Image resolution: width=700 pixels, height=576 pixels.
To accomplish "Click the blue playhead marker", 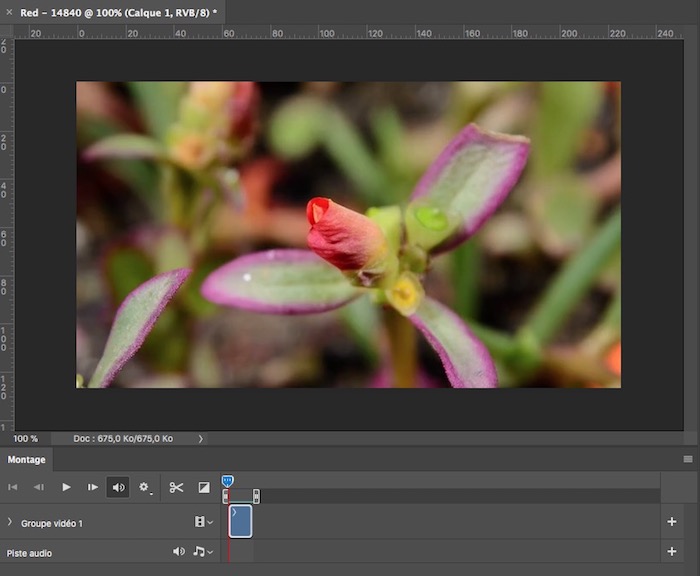I will 227,481.
